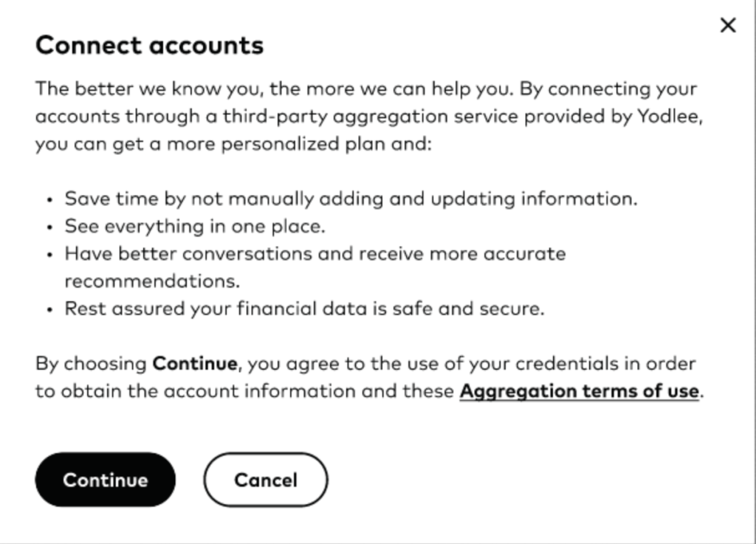Viewport: 756px width, 544px height.
Task: Close the Connect accounts dialog with X
Action: coord(727,25)
